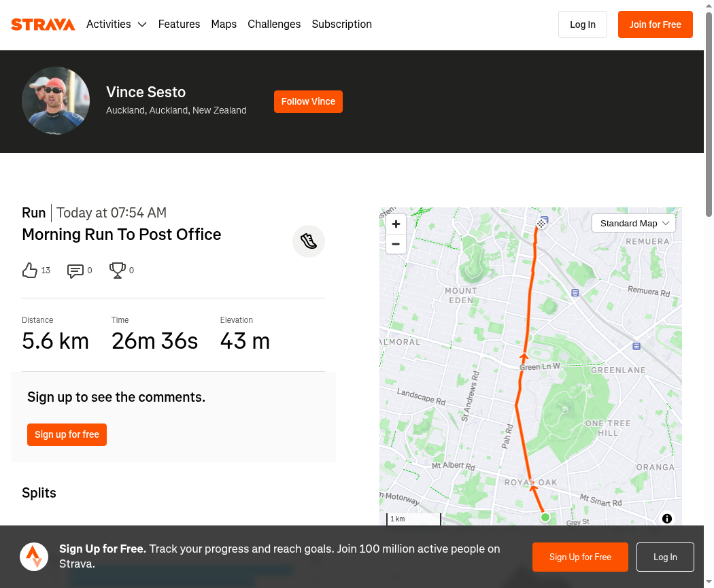The height and width of the screenshot is (588, 714).
Task: Click the comments speech bubble icon
Action: (x=75, y=271)
